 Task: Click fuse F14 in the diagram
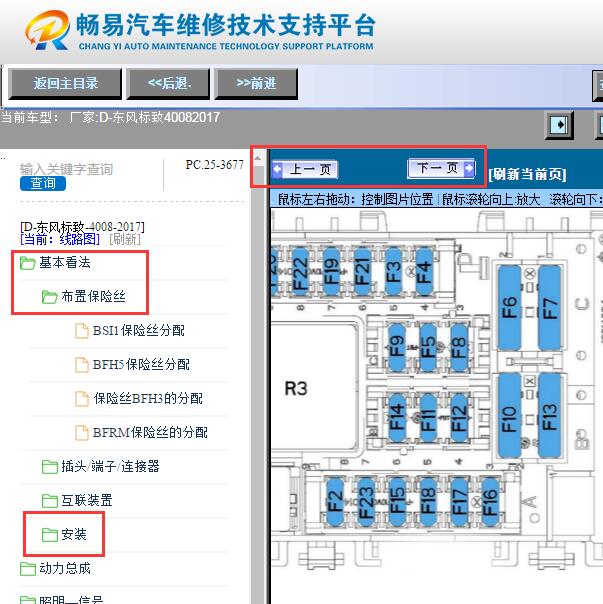[397, 417]
